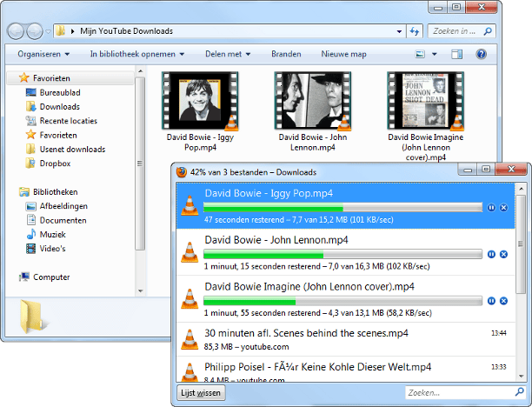532x407 pixels.
Task: Click VLC icon of Iggy Pop.mp4 download row
Action: click(190, 205)
